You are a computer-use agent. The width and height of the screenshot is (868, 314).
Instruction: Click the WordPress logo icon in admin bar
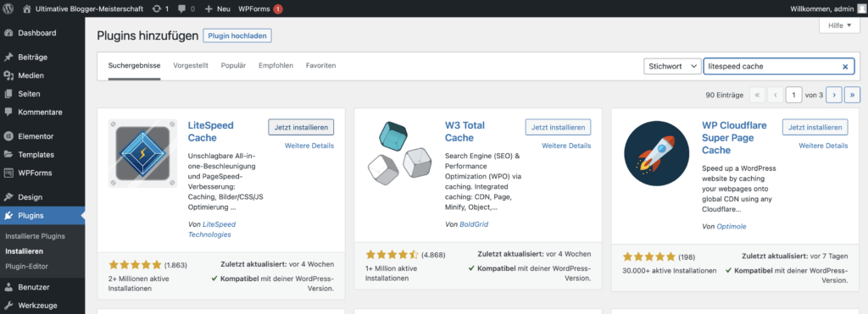(9, 8)
